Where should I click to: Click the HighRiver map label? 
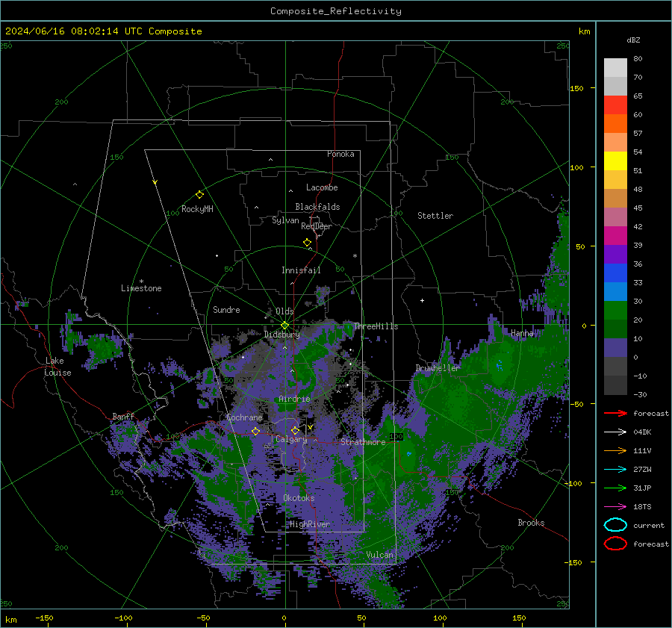click(310, 524)
